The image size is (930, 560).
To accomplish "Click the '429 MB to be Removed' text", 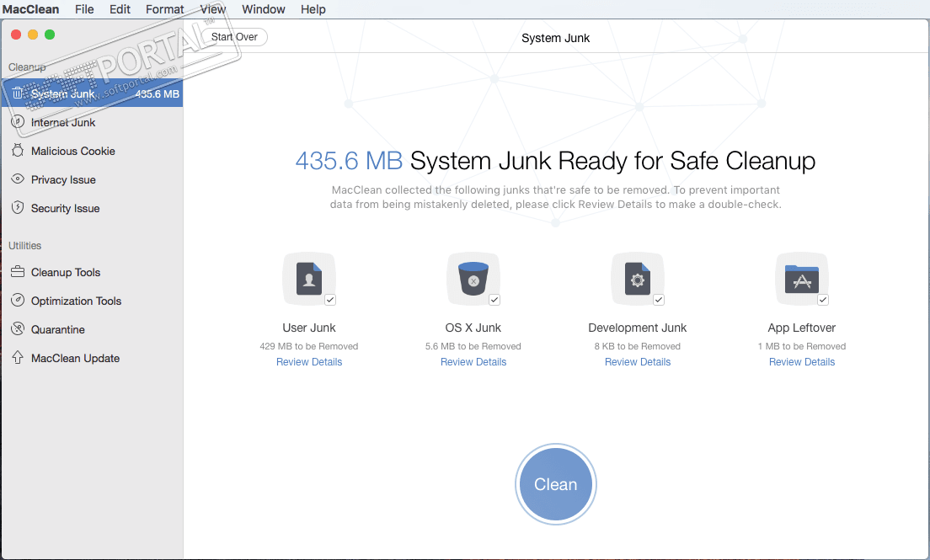I will 309,346.
